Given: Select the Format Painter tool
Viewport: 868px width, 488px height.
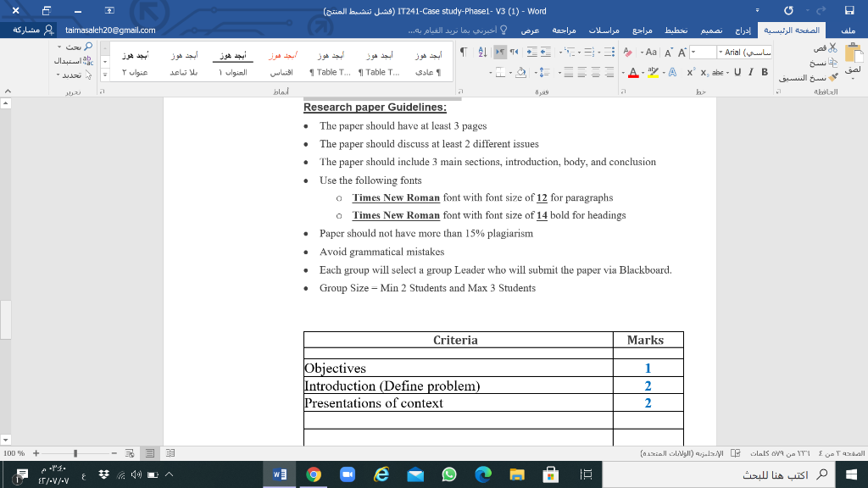Looking at the screenshot, I should (x=834, y=76).
